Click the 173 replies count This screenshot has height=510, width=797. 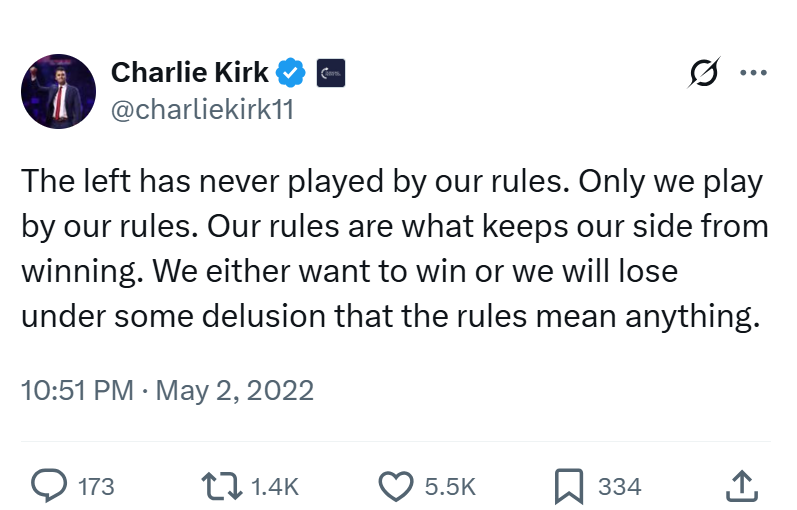coord(96,487)
